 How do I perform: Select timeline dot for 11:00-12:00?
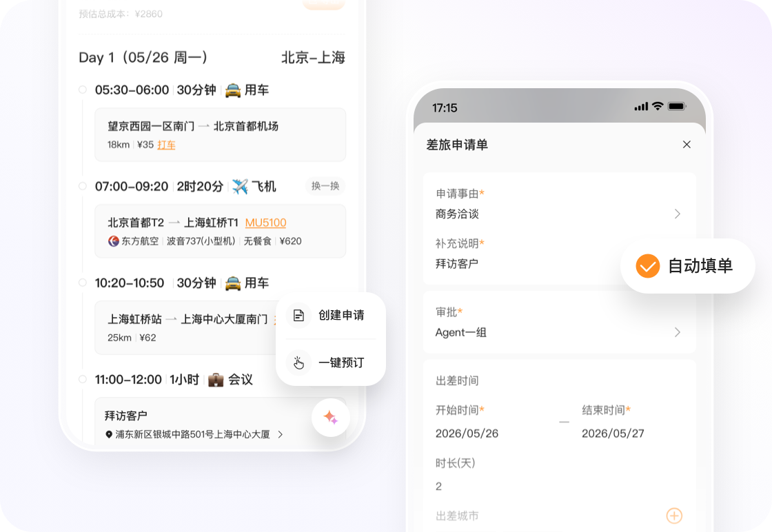[x=83, y=379]
